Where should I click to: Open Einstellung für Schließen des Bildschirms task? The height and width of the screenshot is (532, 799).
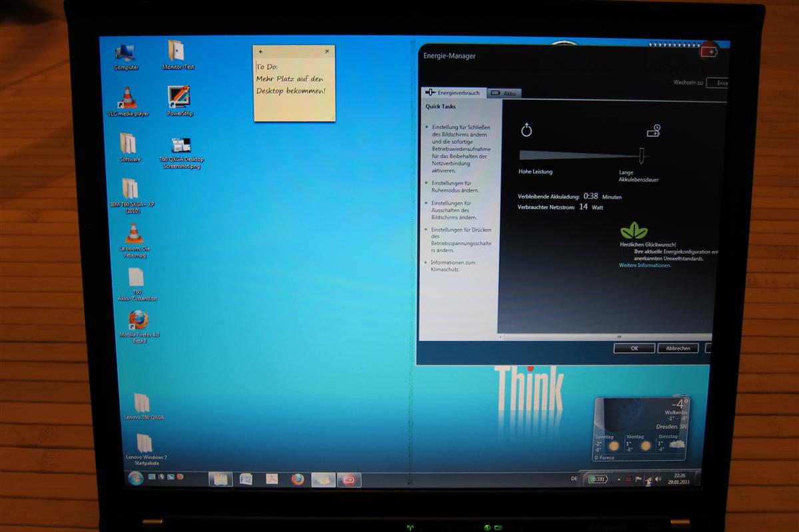(461, 148)
